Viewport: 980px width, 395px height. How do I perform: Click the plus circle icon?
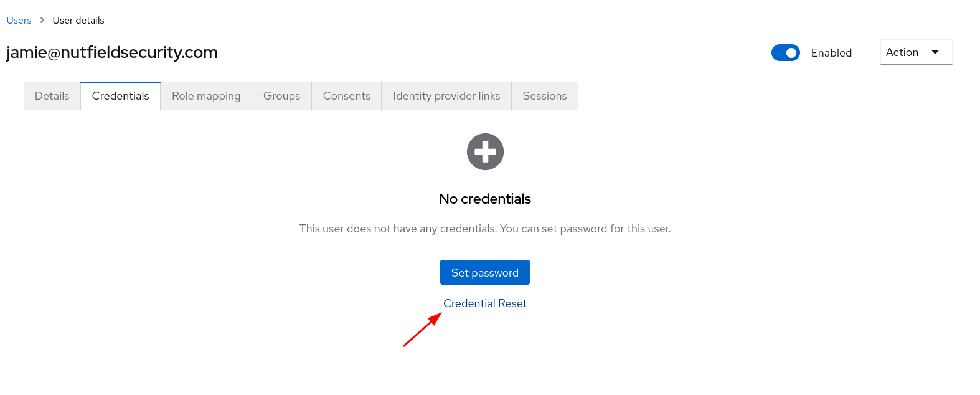(x=485, y=151)
